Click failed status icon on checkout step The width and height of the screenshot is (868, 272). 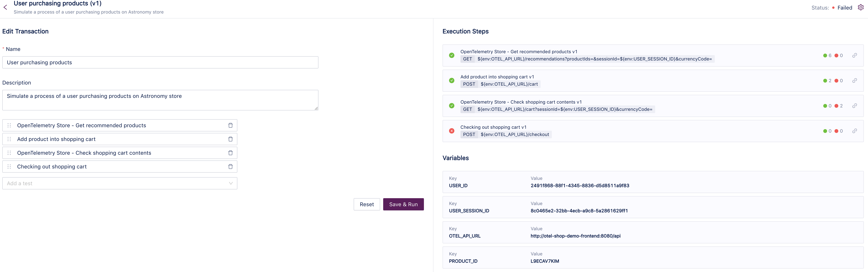click(452, 131)
